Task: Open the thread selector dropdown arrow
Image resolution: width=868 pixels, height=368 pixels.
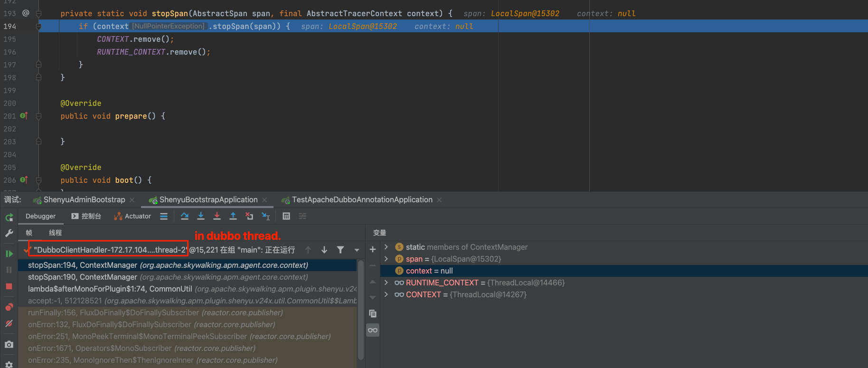Action: (357, 250)
